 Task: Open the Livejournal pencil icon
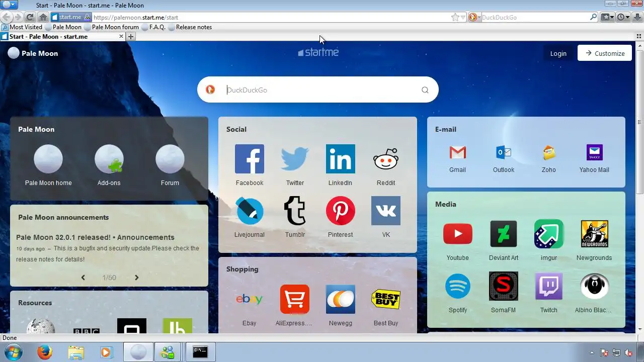pyautogui.click(x=250, y=211)
